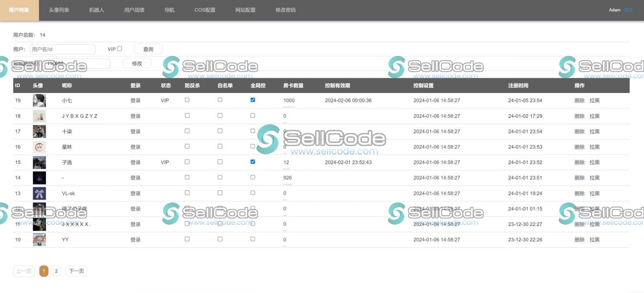This screenshot has height=293, width=644.
Task: Click expiry 2024-02-06 00:00:36
Action: tap(348, 101)
